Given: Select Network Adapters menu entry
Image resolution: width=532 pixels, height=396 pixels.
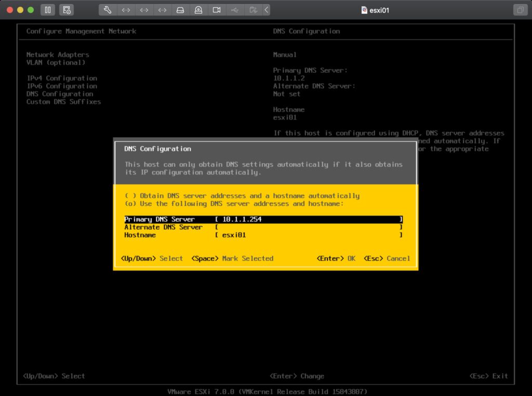Looking at the screenshot, I should (58, 55).
